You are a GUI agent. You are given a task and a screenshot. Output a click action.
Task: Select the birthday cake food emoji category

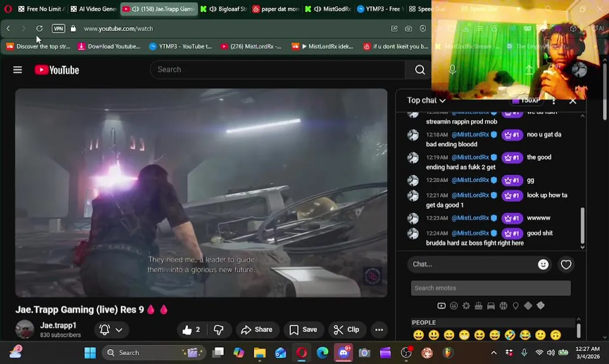pyautogui.click(x=478, y=306)
